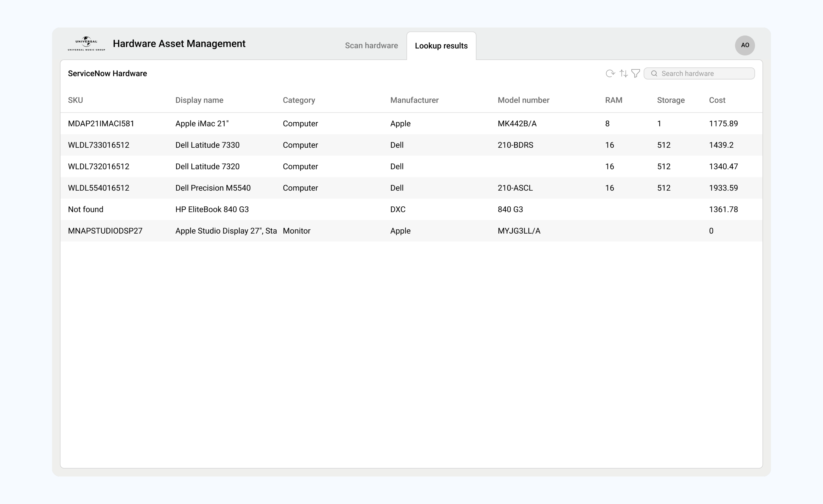
Task: Click the Not found SKU cell
Action: coord(86,209)
